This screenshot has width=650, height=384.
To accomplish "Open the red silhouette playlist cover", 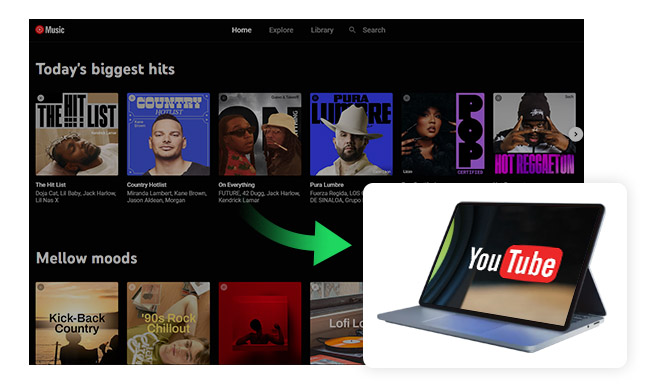I will coord(260,323).
